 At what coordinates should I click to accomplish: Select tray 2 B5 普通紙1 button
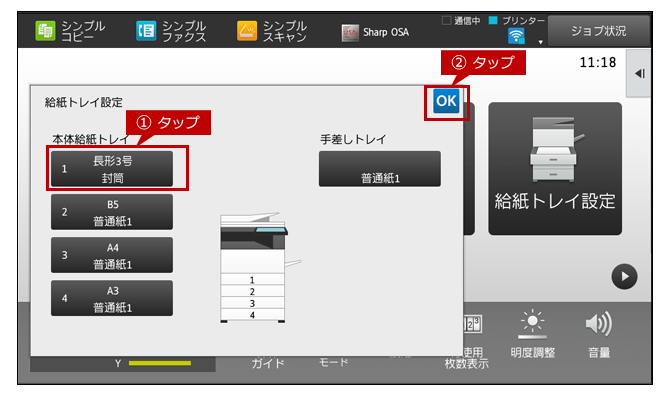click(x=112, y=212)
